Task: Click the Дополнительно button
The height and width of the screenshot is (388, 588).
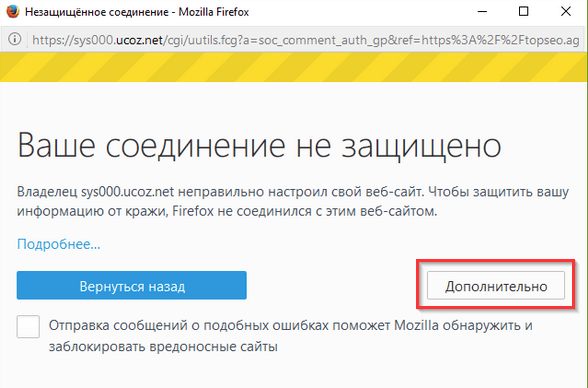Action: coord(496,286)
